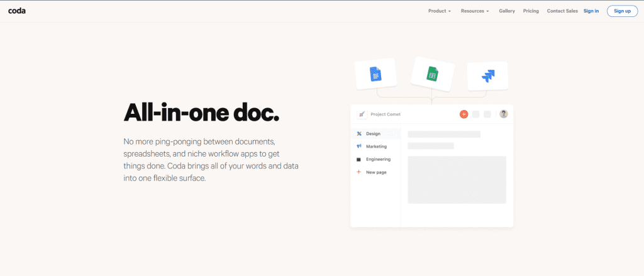
Task: Click the Project Comet doc icon
Action: coord(362,114)
